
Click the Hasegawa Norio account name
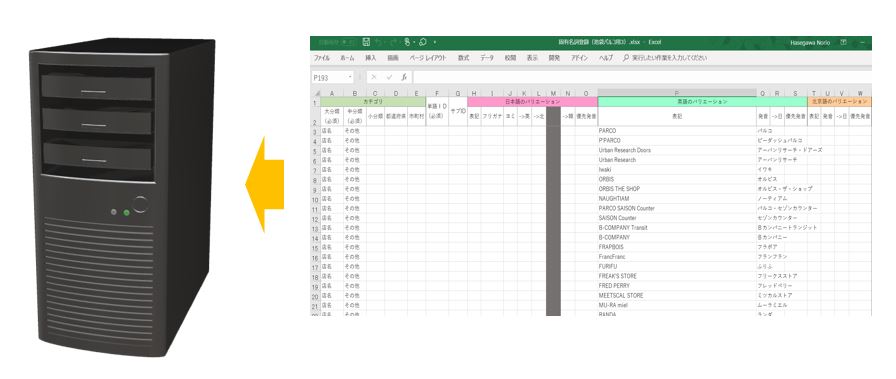point(810,42)
